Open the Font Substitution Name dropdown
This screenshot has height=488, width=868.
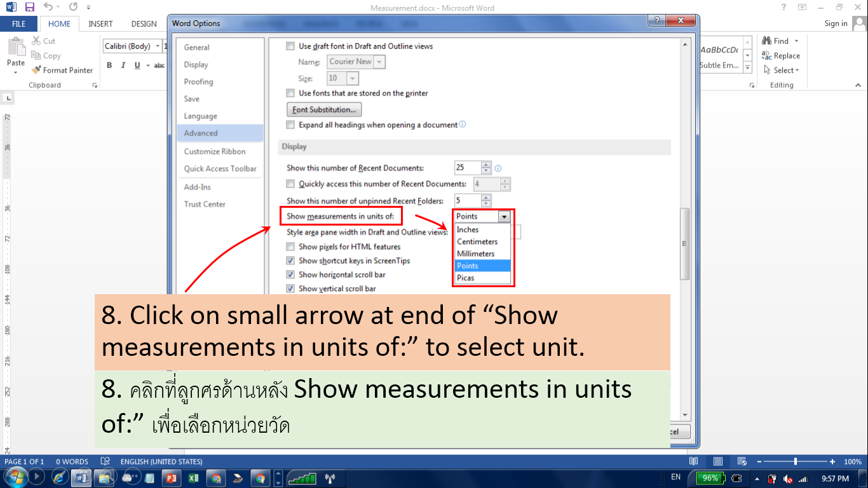pyautogui.click(x=380, y=61)
